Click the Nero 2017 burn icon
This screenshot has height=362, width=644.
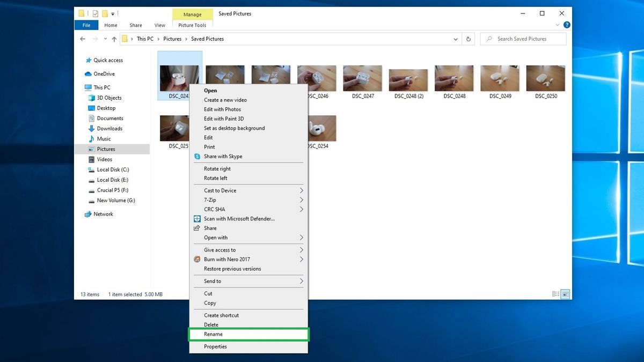(x=197, y=259)
